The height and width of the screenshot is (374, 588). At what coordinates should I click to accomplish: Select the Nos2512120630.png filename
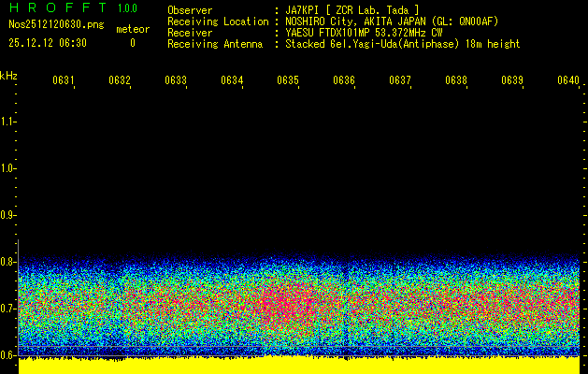pos(47,25)
